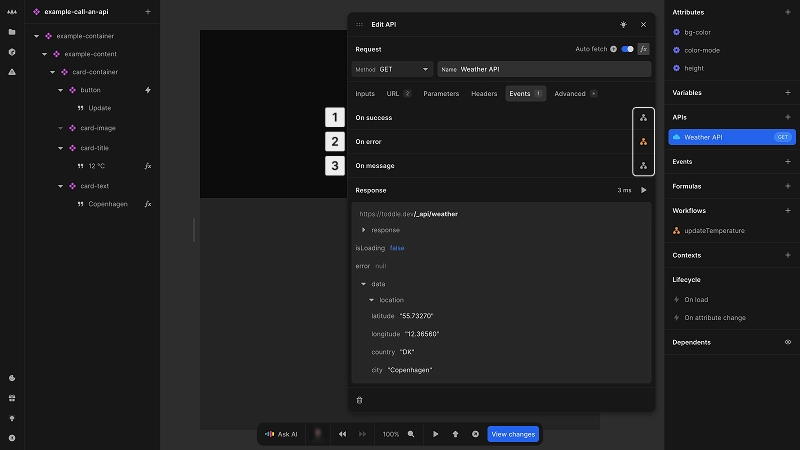Click the API Name field Weather API
This screenshot has width=800, height=450.
pos(544,69)
